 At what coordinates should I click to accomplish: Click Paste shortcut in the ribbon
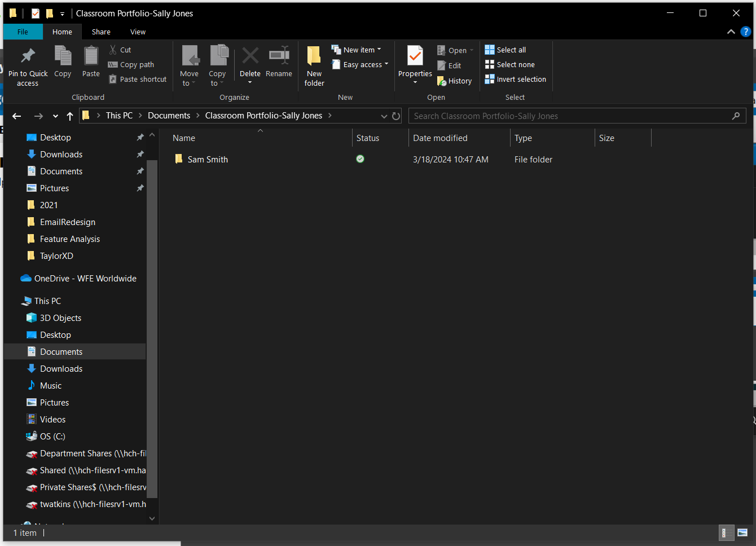(x=138, y=79)
